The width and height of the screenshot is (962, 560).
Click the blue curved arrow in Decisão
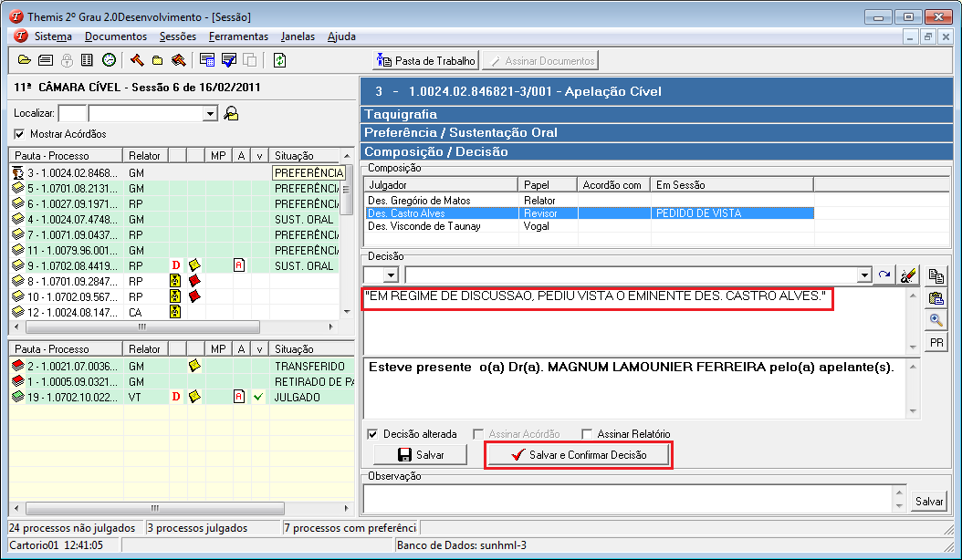point(884,275)
